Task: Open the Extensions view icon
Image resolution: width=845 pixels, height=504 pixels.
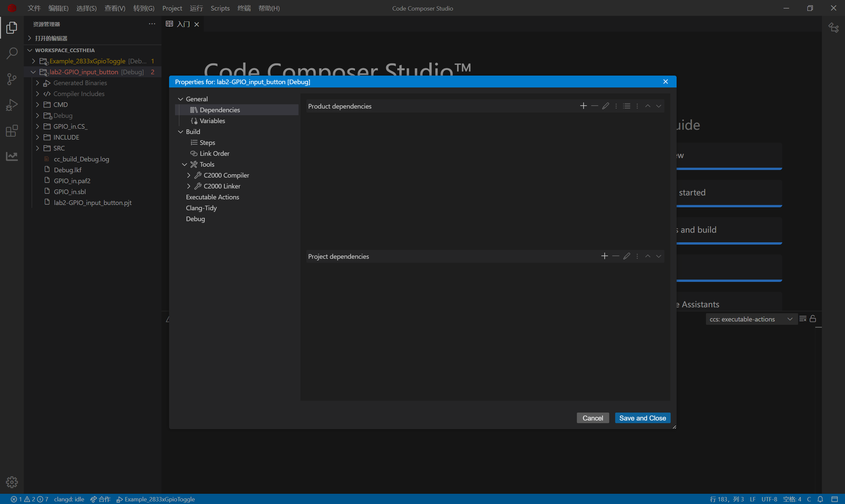Action: pyautogui.click(x=12, y=131)
